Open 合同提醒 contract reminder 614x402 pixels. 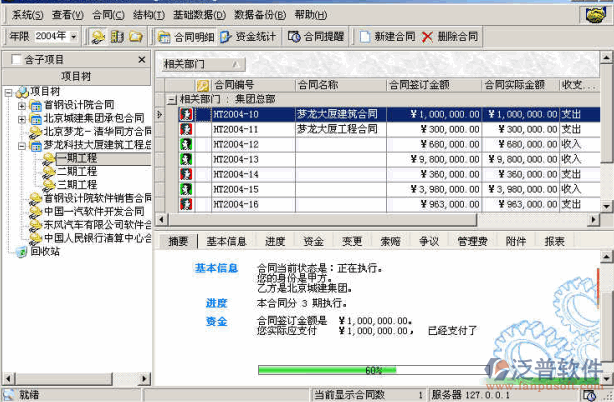pos(316,36)
